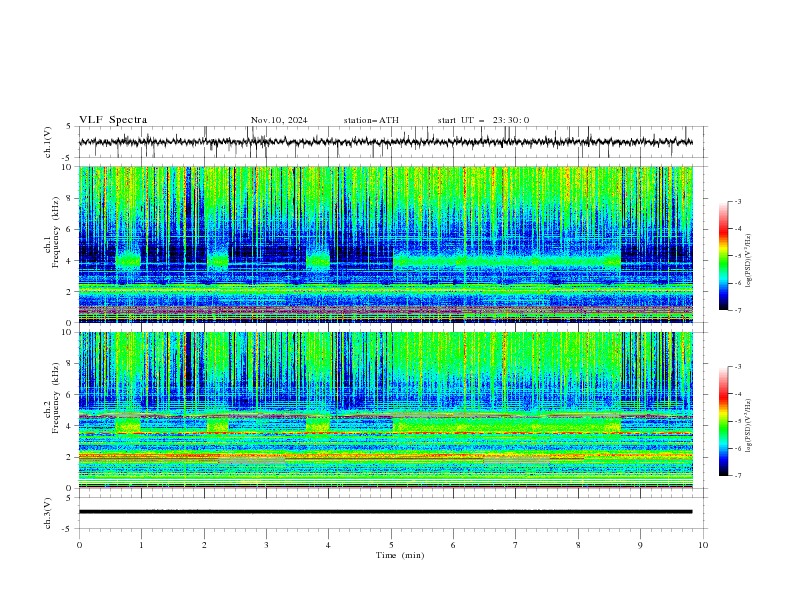Viewport: 792px width, 612px height.
Task: Click time axis tick label "2"
Action: click(204, 545)
